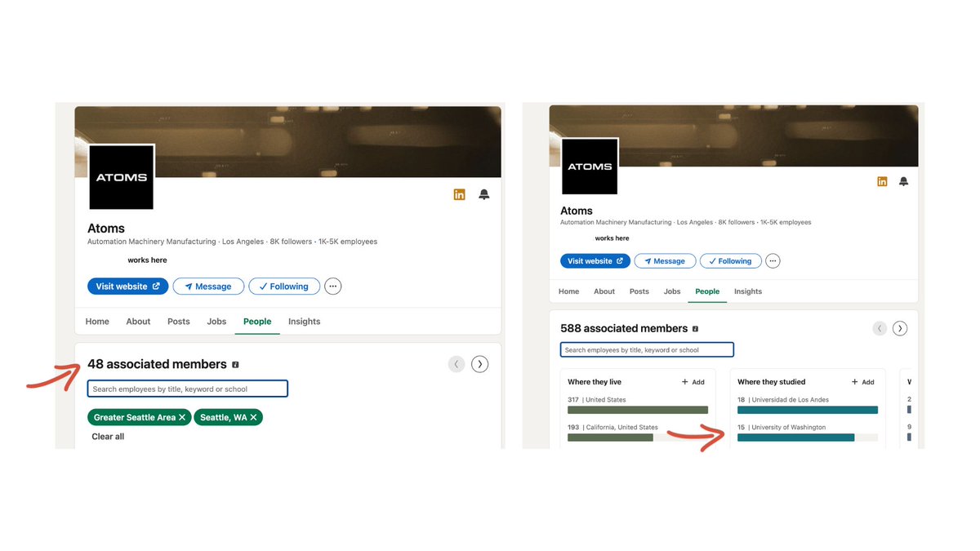Click info icon beside 588 associated members
Viewport: 980px width, 551px height.
696,329
